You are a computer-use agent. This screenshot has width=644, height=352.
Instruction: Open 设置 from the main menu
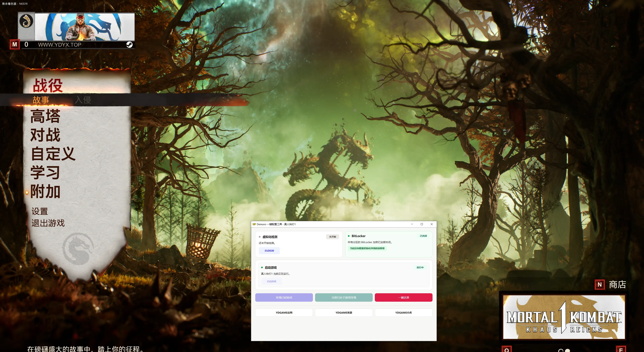point(40,211)
